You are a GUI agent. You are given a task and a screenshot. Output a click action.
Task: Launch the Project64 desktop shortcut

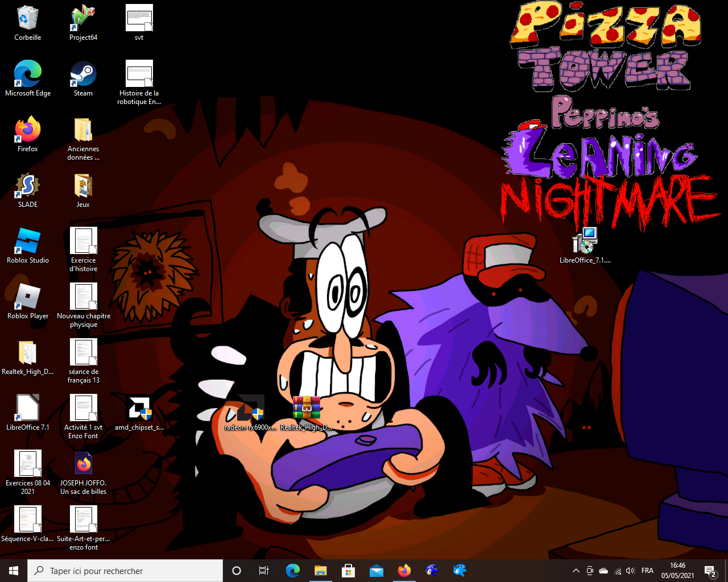pos(83,23)
